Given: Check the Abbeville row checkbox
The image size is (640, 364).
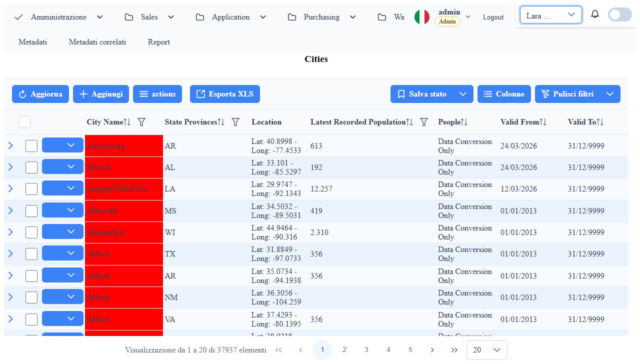Looking at the screenshot, I should pos(31,211).
